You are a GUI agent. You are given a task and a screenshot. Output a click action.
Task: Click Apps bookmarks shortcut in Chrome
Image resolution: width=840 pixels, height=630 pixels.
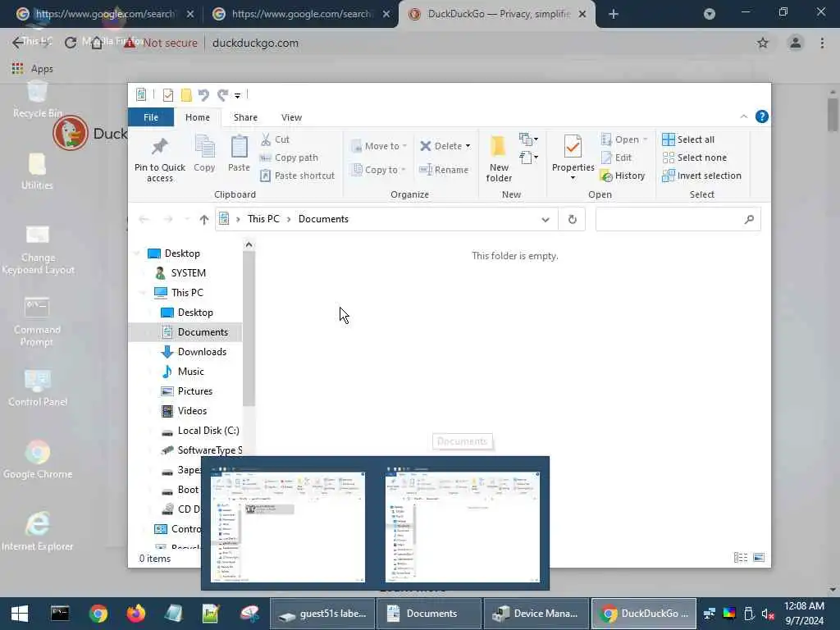(x=32, y=69)
